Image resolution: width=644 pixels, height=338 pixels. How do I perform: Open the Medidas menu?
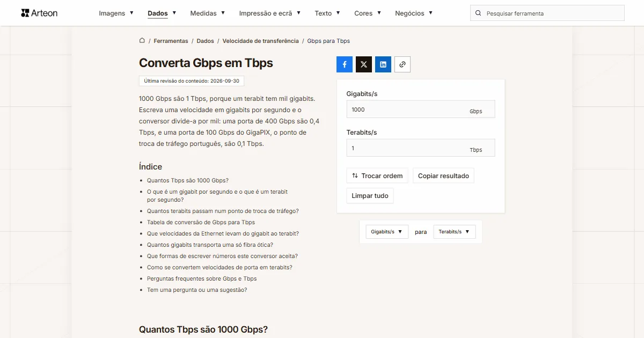[x=208, y=13]
